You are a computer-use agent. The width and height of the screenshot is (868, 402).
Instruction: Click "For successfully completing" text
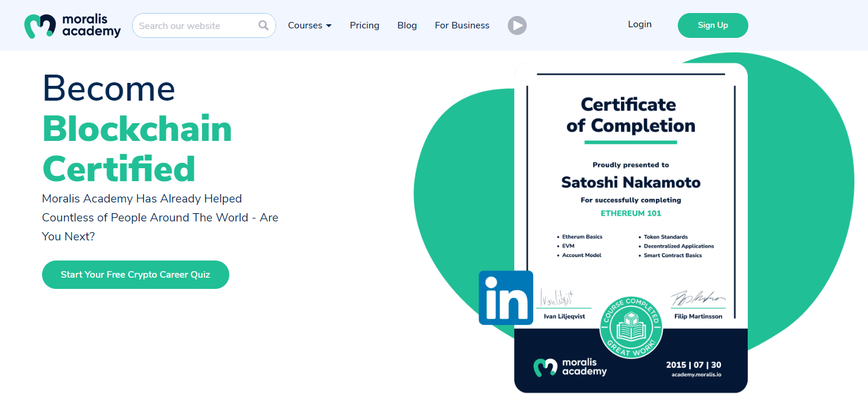pos(631,200)
